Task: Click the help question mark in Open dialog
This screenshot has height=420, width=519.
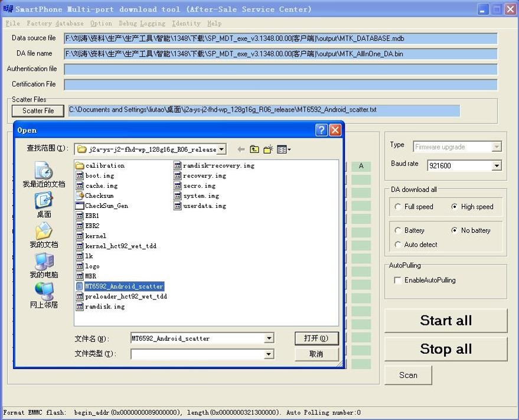Action: pyautogui.click(x=321, y=130)
